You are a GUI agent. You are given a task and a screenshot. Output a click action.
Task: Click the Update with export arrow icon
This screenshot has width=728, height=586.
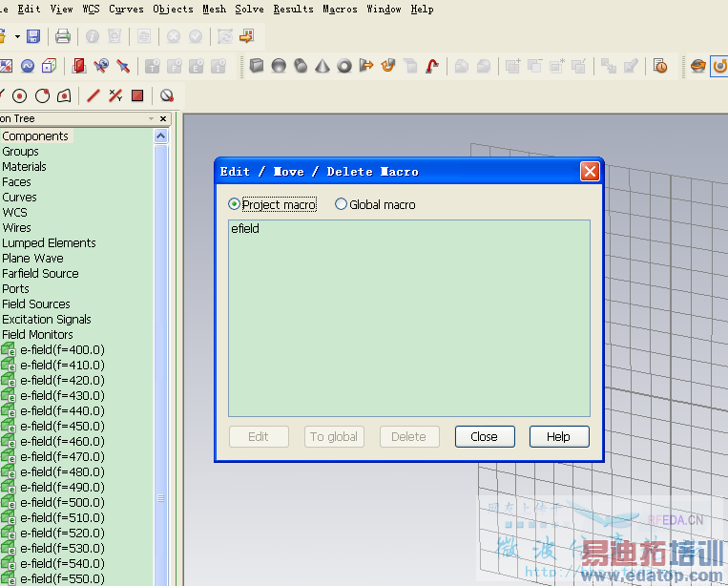coord(247,36)
